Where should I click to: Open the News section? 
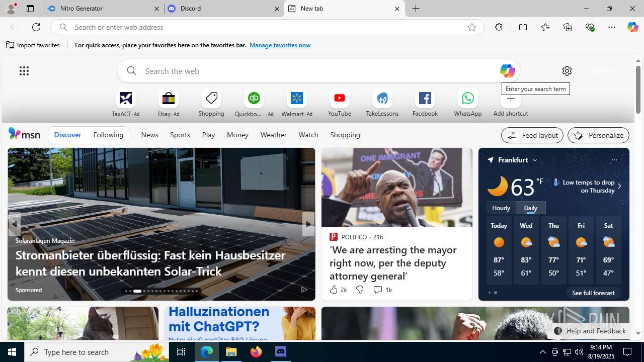pos(149,135)
